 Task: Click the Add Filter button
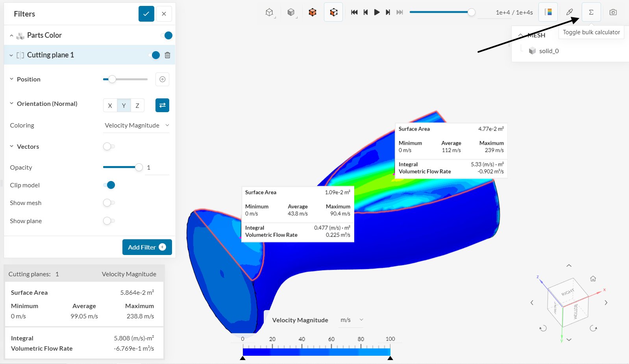pos(147,247)
